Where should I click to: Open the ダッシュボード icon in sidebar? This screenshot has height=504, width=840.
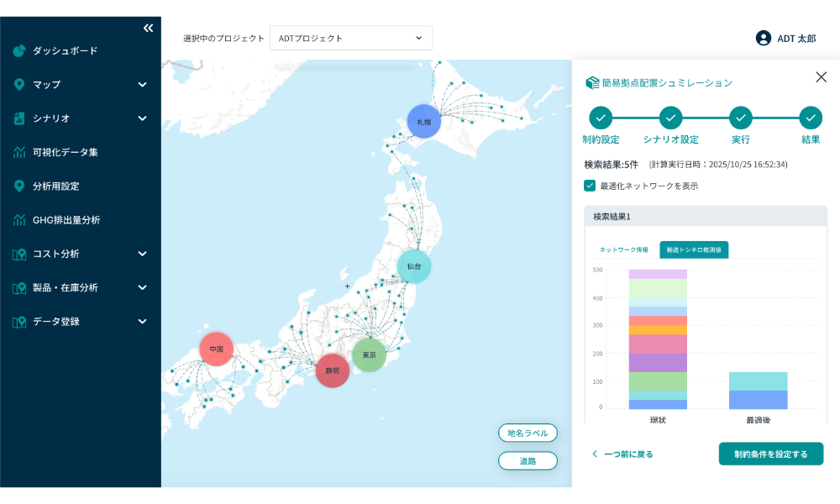coord(18,51)
